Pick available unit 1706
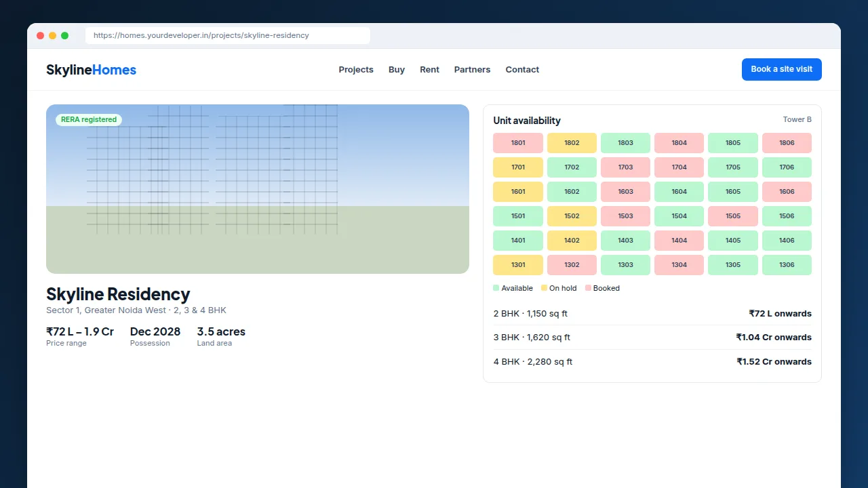 pos(787,167)
